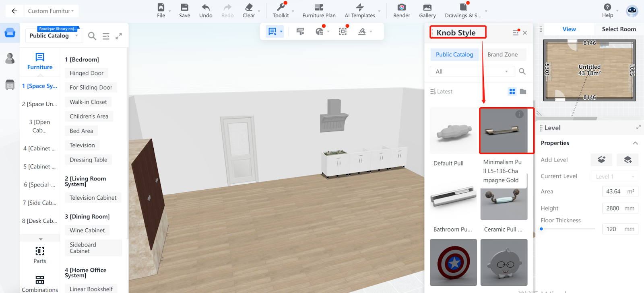644x293 pixels.
Task: Search the furniture catalog with magnifier icon
Action: tap(92, 36)
